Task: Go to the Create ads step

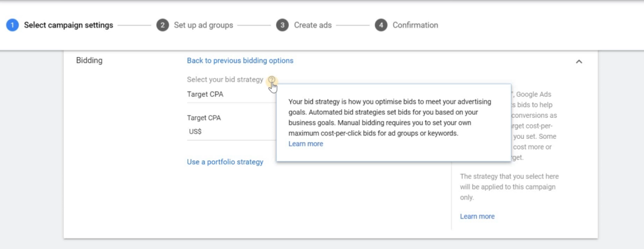Action: tap(313, 25)
